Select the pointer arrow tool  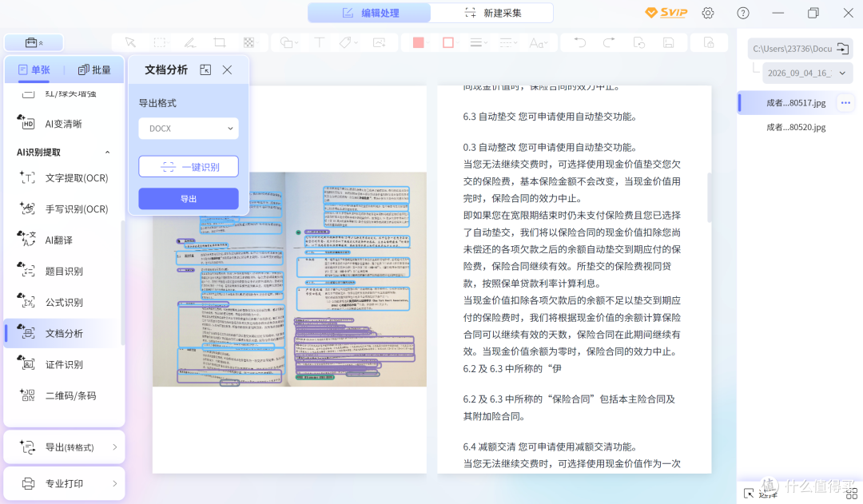[x=130, y=42]
